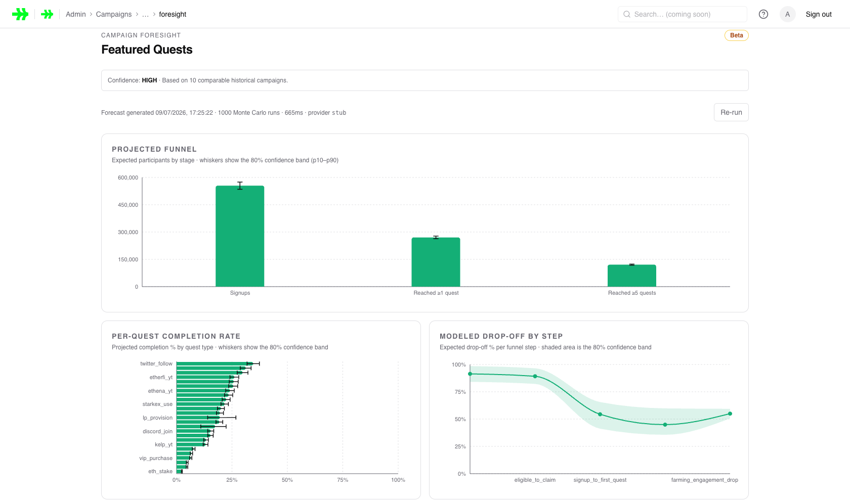
Task: Click the large green arrow logo
Action: [20, 14]
